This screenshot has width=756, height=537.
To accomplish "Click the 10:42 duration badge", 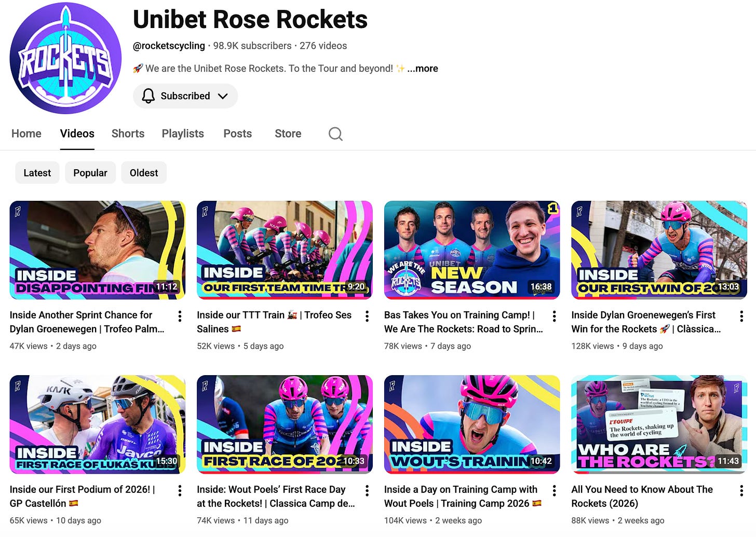I will pyautogui.click(x=541, y=461).
